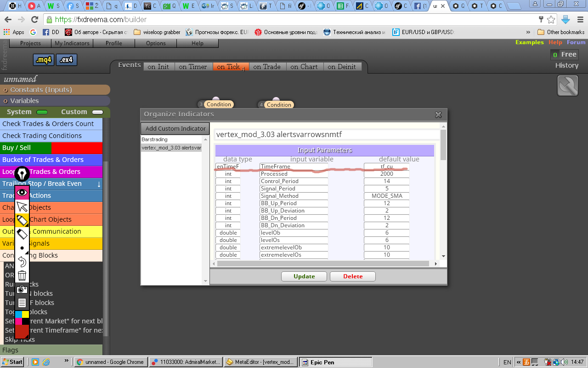This screenshot has width=588, height=368.
Task: Pick cyan color in Epic Pen palette
Action: 18,314
